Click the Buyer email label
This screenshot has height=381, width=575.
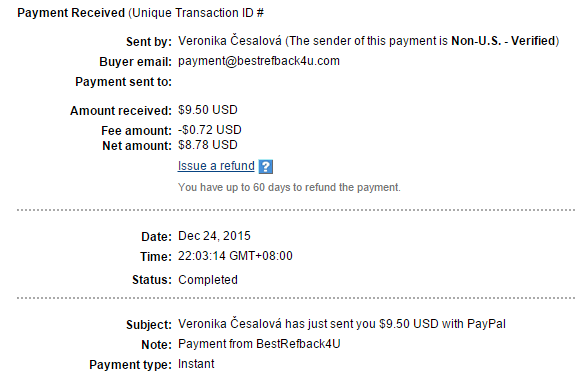point(135,62)
